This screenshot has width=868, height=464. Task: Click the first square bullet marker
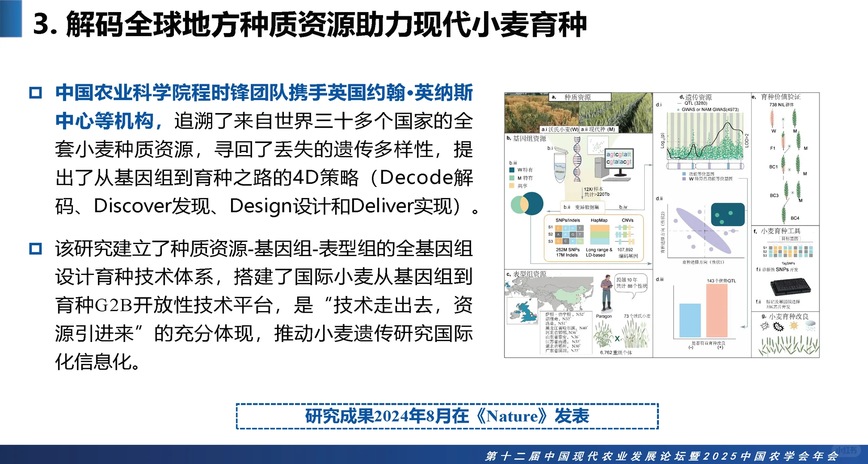pos(36,93)
